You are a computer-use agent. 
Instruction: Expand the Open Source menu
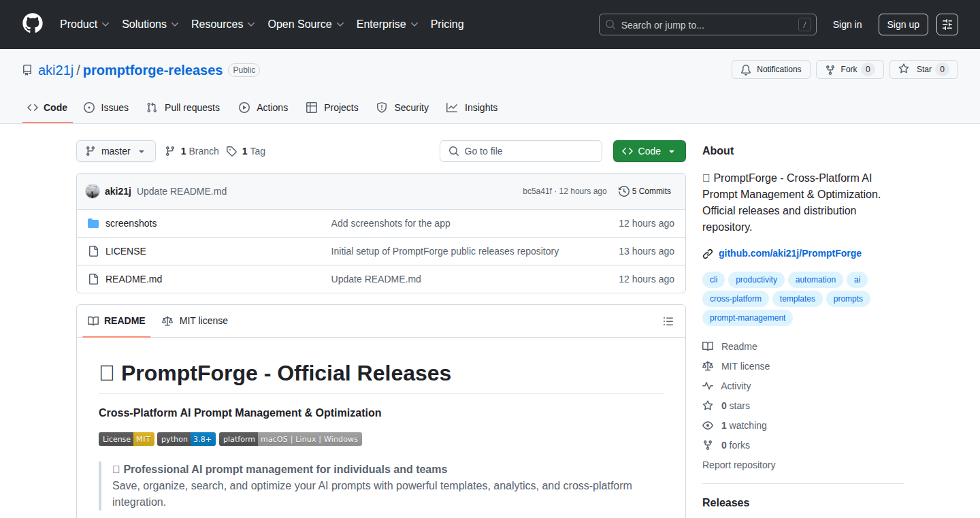point(306,24)
